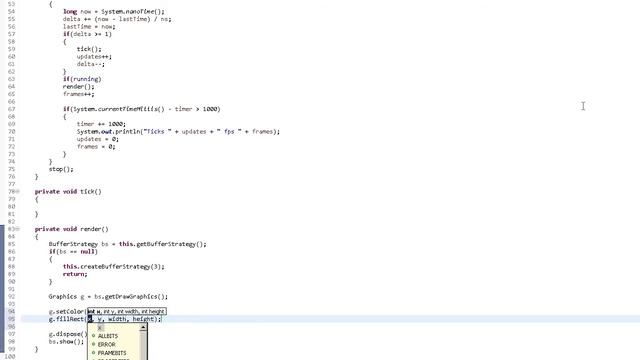Place cursor on g.dispose() line

click(x=68, y=334)
